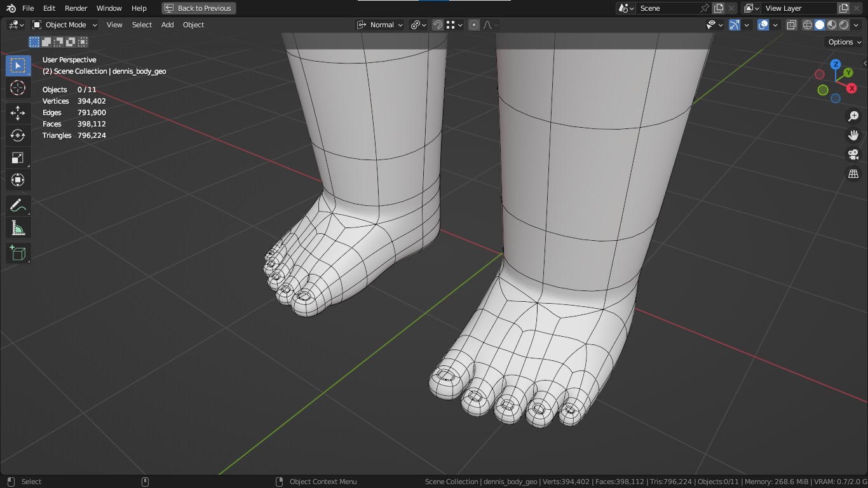Open the viewport Object menu
Screen dimensions: 868x488
[x=193, y=25]
